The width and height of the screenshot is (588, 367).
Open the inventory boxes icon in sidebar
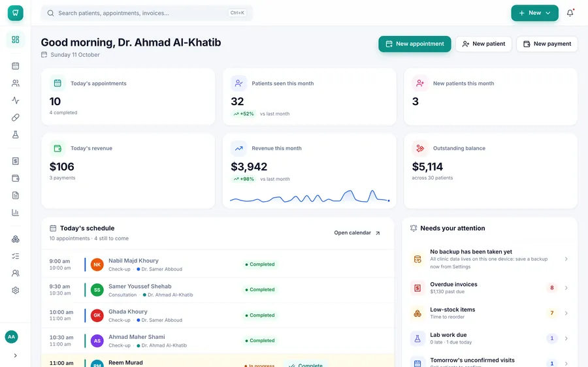pyautogui.click(x=16, y=239)
